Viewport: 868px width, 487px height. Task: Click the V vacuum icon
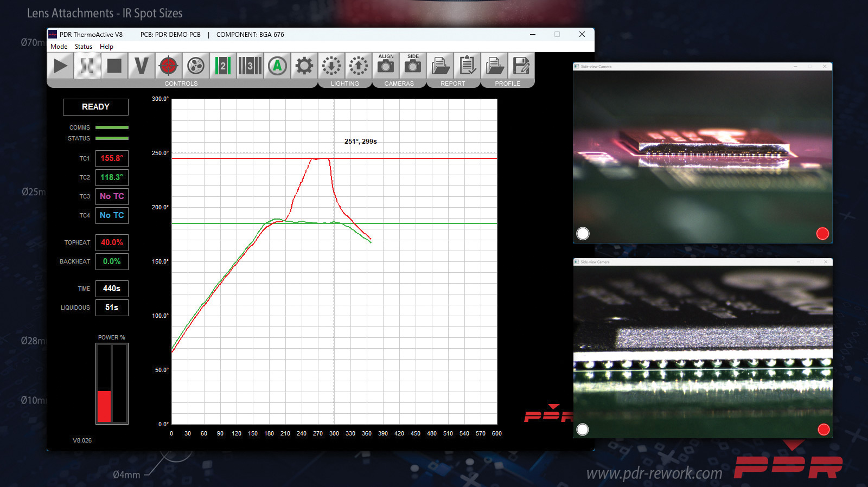click(x=142, y=66)
